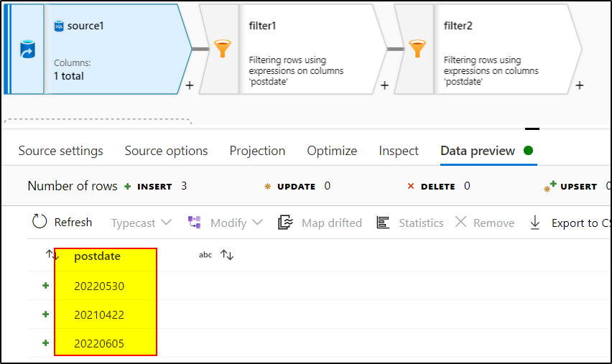This screenshot has height=364, width=612.
Task: Open the Projection tab
Action: pos(257,151)
